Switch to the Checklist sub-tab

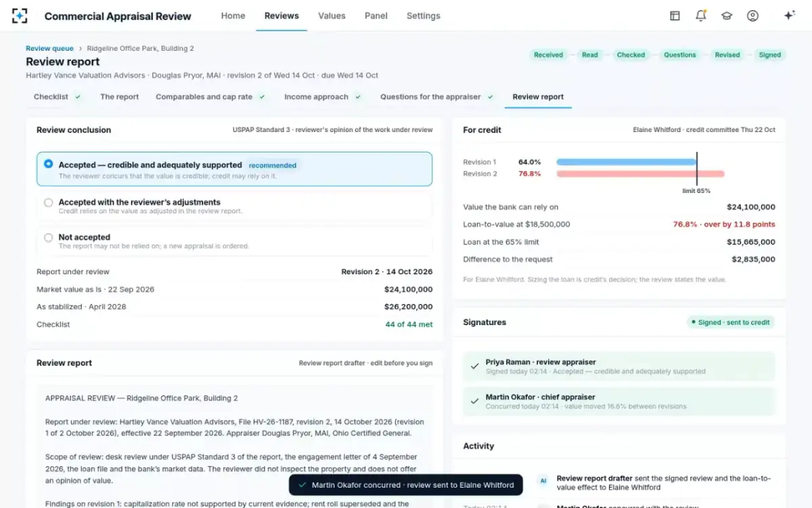click(58, 97)
